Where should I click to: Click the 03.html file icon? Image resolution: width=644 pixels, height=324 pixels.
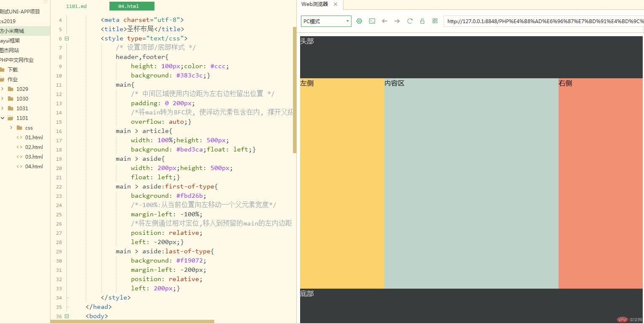tap(19, 157)
